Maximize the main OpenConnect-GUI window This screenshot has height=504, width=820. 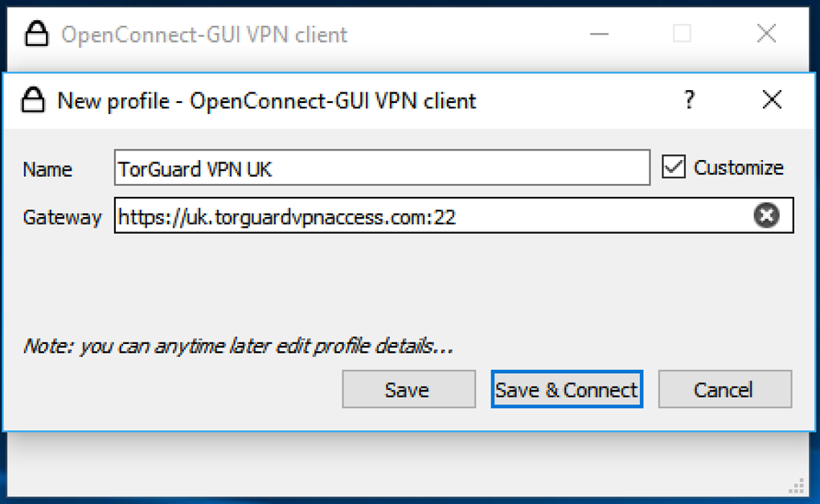coord(682,34)
